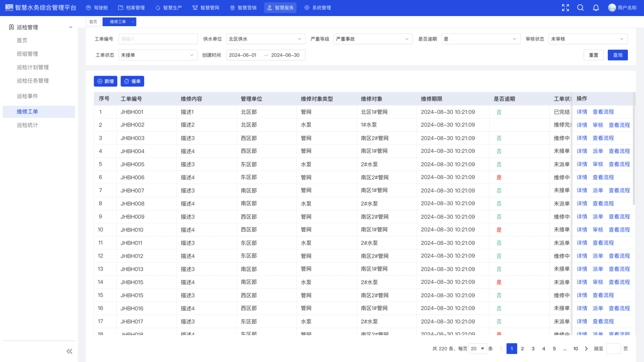
Task: Expand the 严重等级 dropdown
Action: tap(372, 39)
